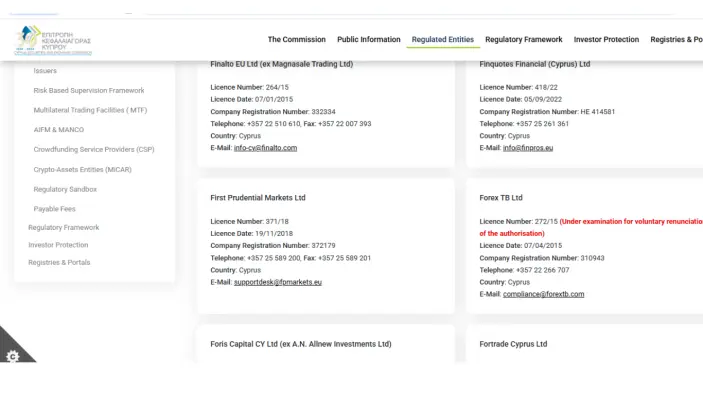Image resolution: width=703 pixels, height=395 pixels.
Task: Open Registries & Portals in the sidebar
Action: [x=59, y=263]
